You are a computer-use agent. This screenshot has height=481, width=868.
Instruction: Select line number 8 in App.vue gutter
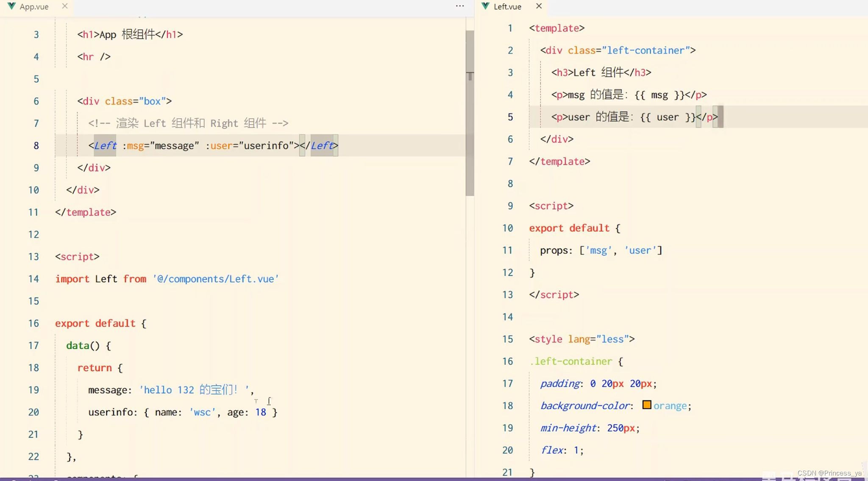36,146
